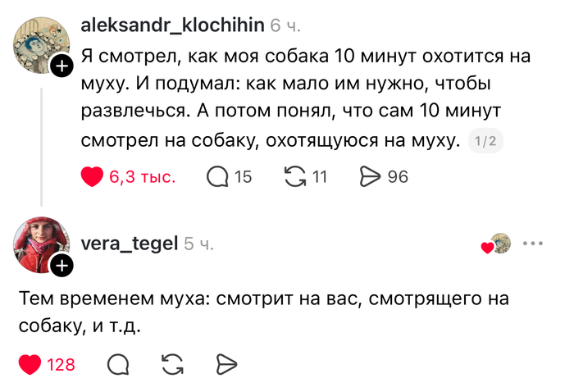Open the author-liked avatar beside the three dots
This screenshot has height=392, width=574.
click(x=500, y=243)
